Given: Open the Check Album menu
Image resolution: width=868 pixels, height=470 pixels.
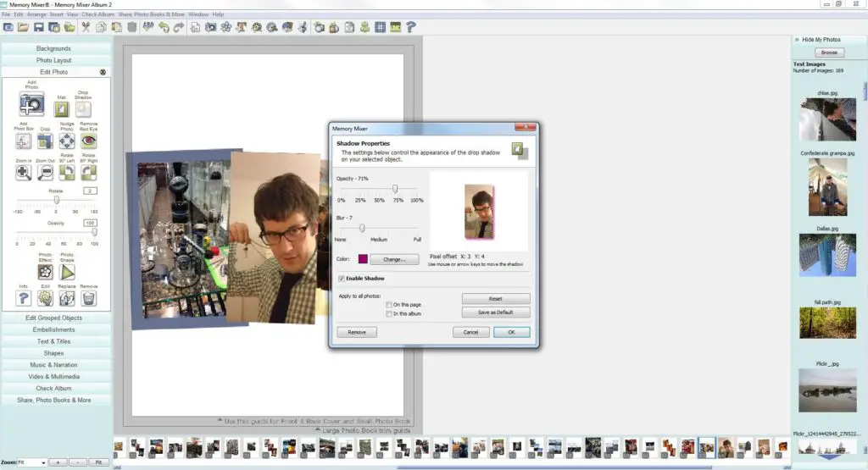Looking at the screenshot, I should pos(98,14).
